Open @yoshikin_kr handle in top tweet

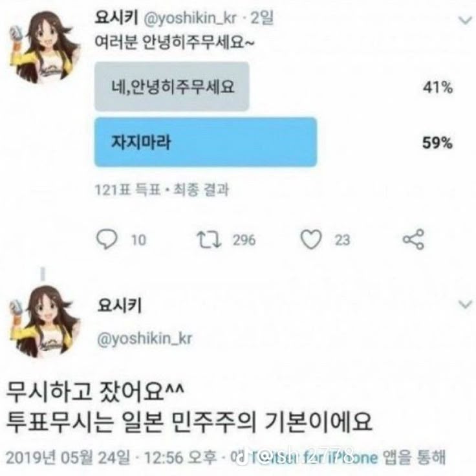pos(189,19)
